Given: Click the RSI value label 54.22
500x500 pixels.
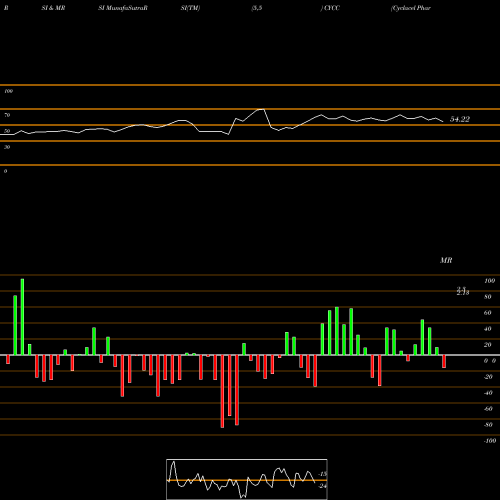Looking at the screenshot, I should pos(460,119).
